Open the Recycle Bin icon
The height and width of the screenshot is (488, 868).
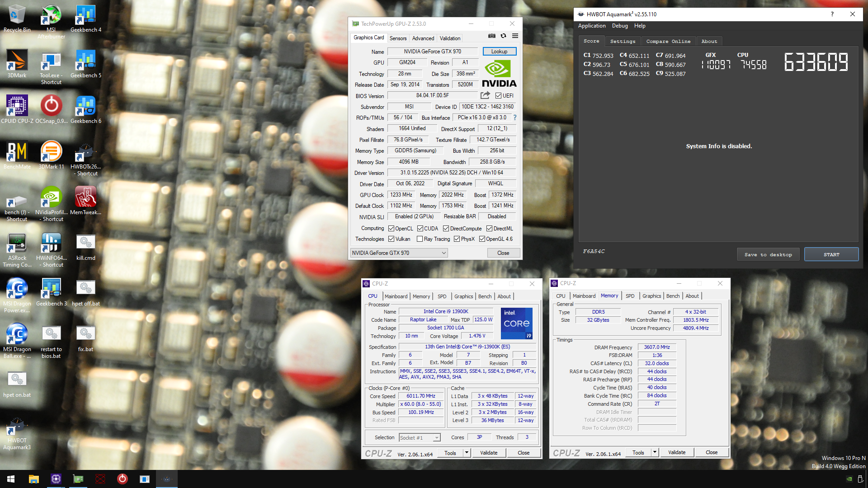click(x=17, y=18)
